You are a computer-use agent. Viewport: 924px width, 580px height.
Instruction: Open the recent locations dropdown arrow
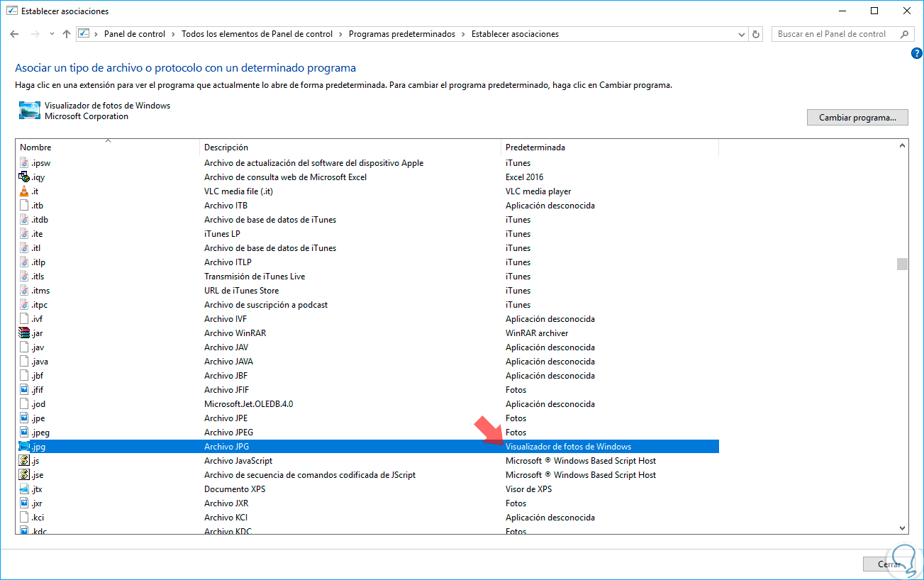[52, 34]
